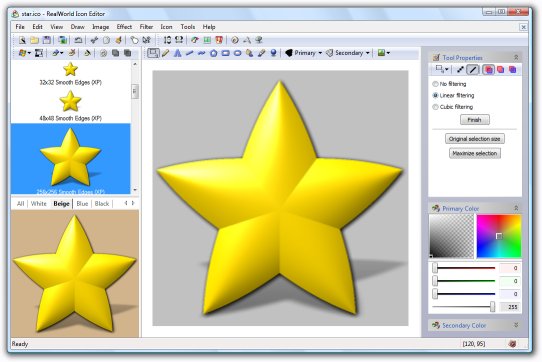
Task: Switch to the White background tab
Action: 38,204
